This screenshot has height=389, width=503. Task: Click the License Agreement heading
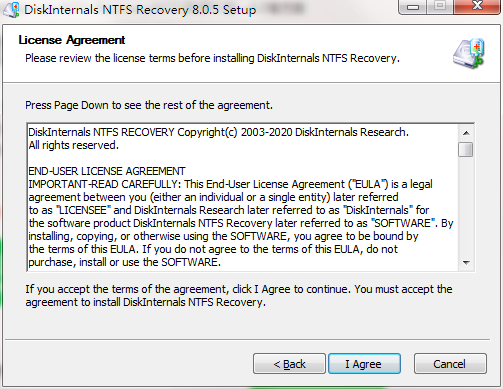(x=72, y=40)
